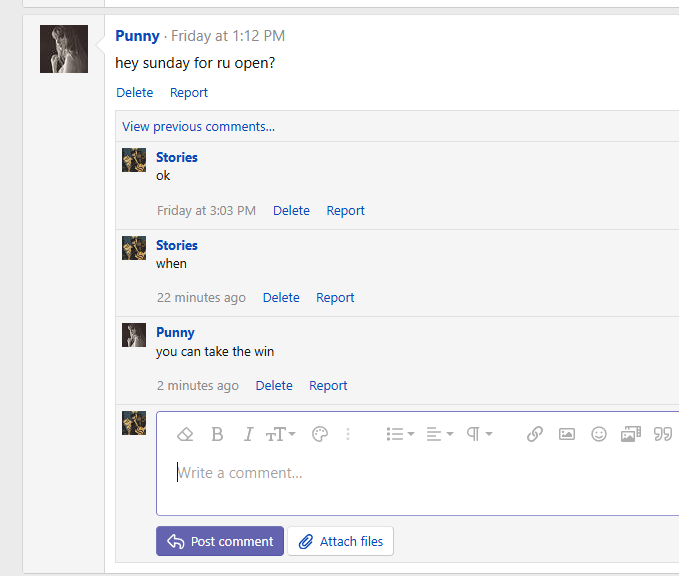Click View previous comments link
This screenshot has height=576, width=679.
tap(198, 126)
